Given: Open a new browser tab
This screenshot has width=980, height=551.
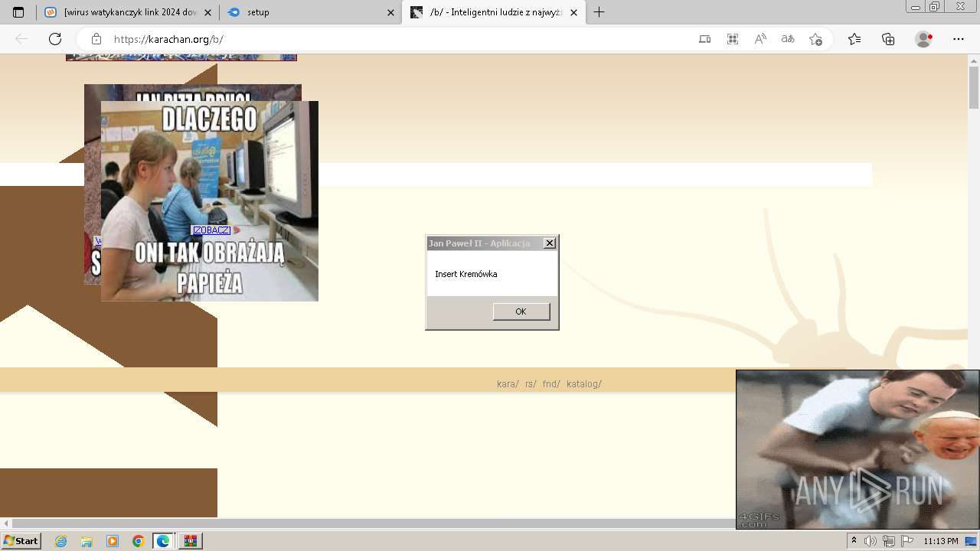Looking at the screenshot, I should tap(599, 12).
